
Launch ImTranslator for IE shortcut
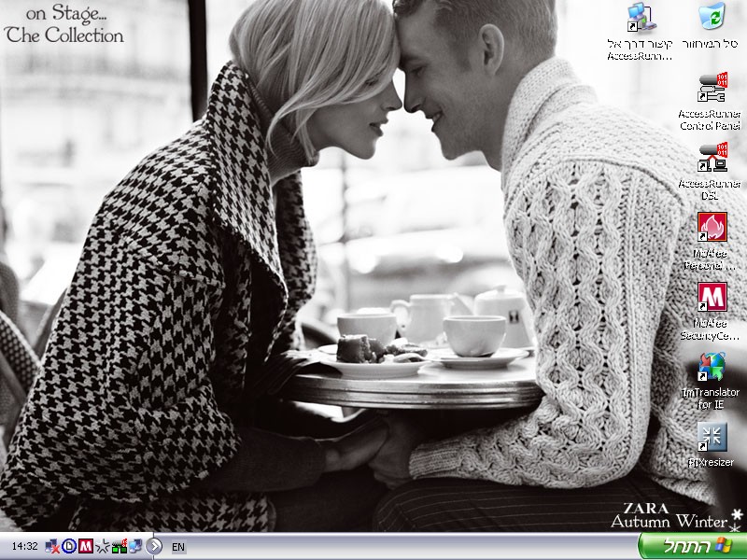(712, 367)
